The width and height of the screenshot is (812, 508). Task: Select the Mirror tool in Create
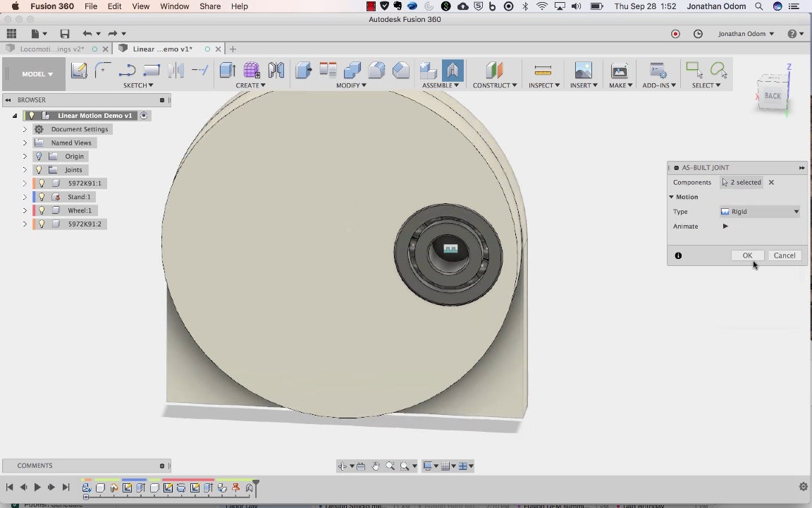(276, 70)
